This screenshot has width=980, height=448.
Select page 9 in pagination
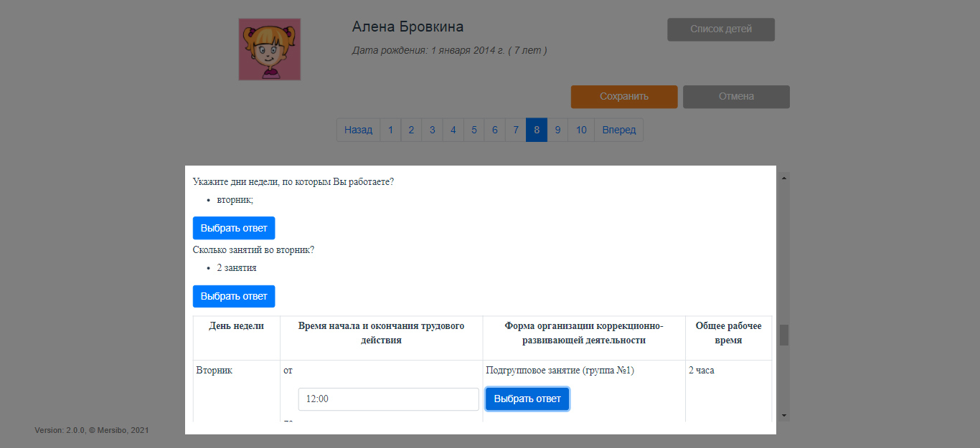coord(557,130)
